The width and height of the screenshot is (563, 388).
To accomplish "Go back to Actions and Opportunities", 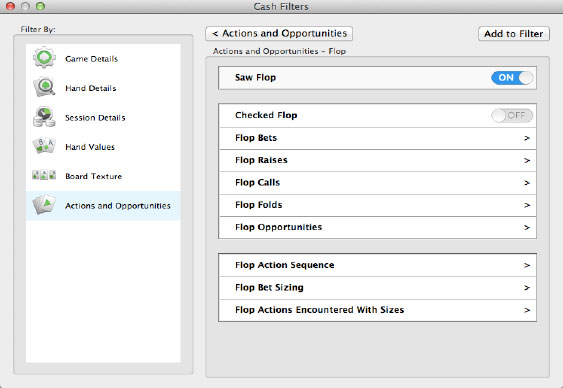I will click(279, 33).
